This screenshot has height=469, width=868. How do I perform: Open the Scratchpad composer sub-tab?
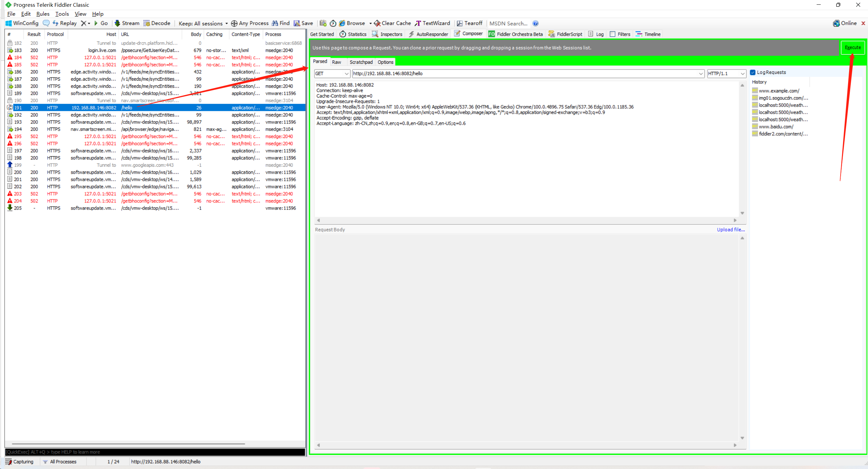pos(361,62)
